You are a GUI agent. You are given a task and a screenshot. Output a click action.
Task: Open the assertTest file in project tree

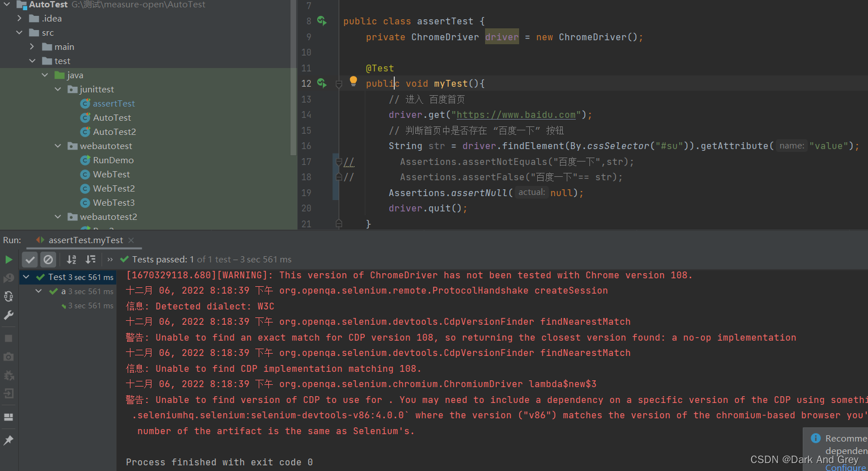(114, 103)
